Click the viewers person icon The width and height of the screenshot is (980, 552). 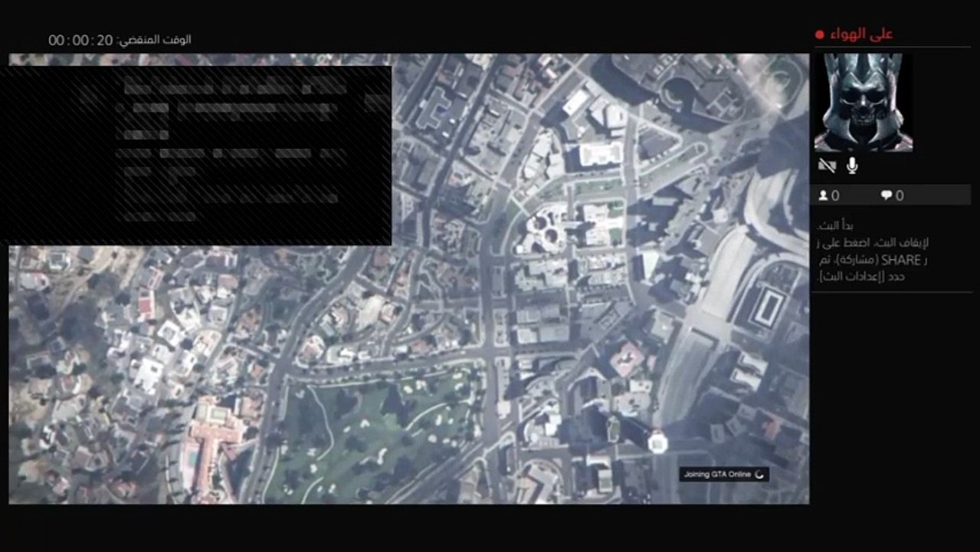coord(823,195)
